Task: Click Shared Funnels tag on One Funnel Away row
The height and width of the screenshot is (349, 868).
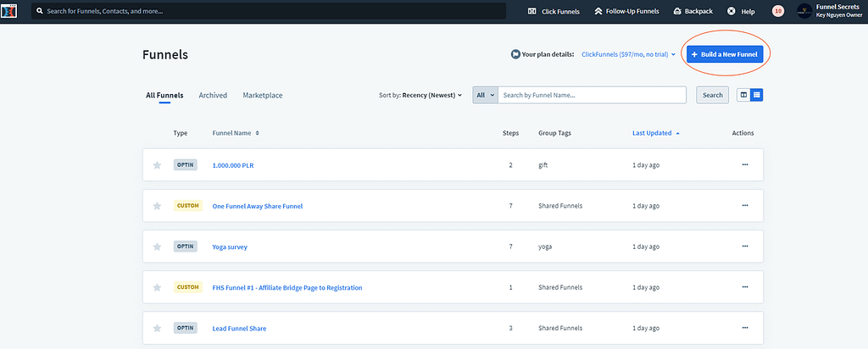Action: [x=560, y=206]
